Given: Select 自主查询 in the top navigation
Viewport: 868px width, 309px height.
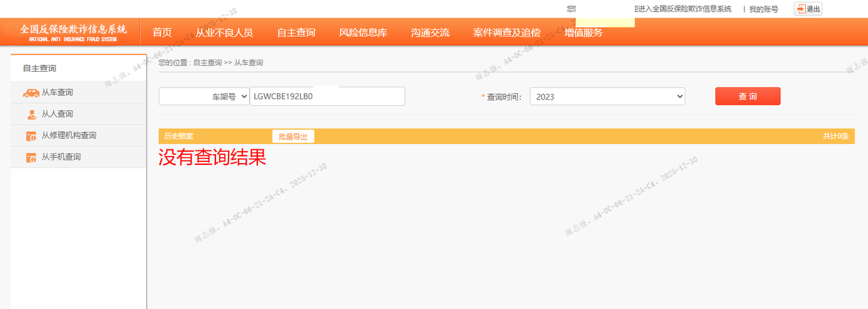Looking at the screenshot, I should [x=295, y=32].
